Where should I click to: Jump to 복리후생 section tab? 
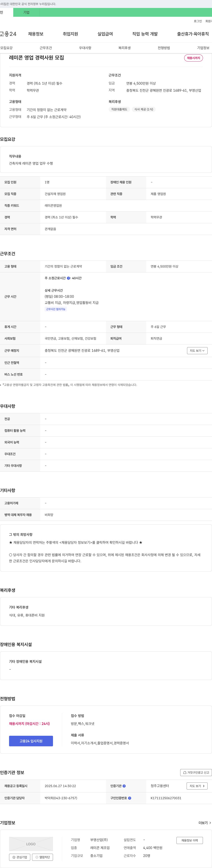pos(124,48)
